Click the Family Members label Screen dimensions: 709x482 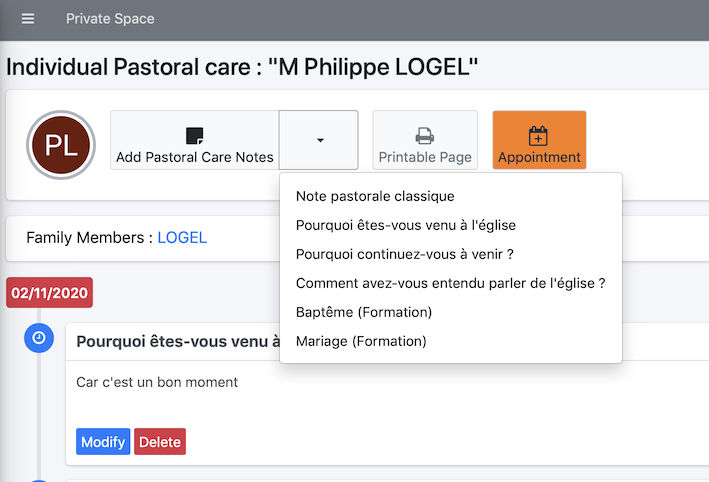(x=90, y=237)
